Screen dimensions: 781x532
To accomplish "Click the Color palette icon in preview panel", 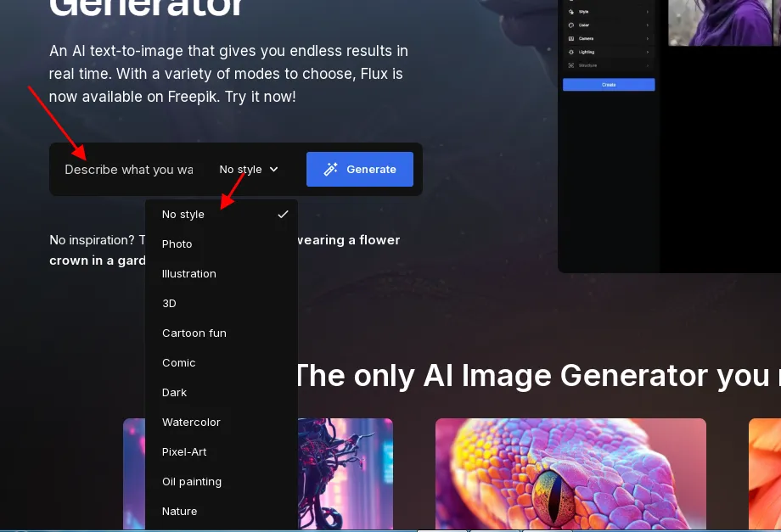I will click(x=570, y=25).
